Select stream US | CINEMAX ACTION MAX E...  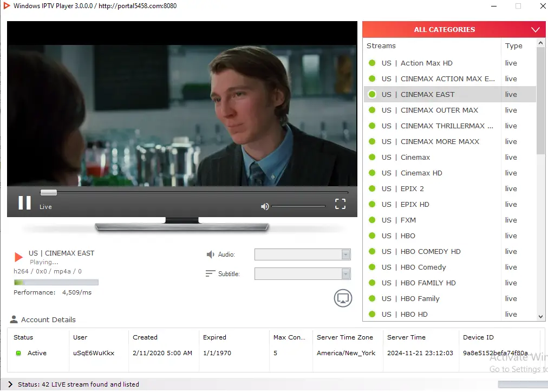[449, 79]
